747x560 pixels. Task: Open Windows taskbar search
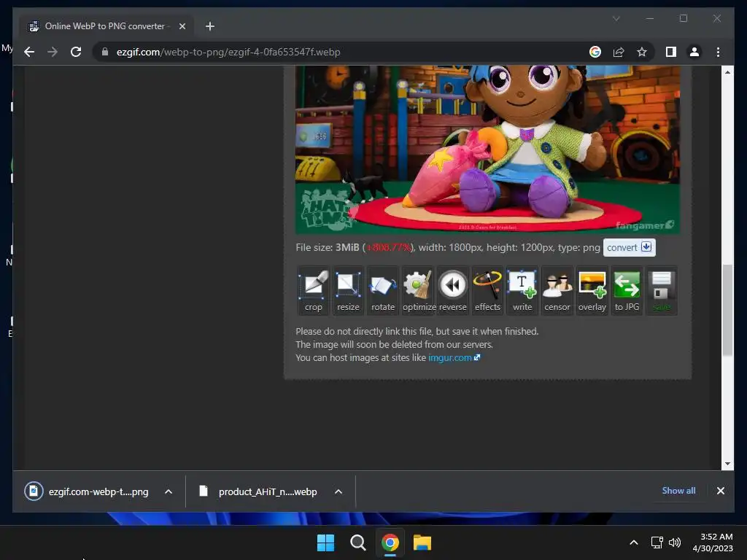(x=357, y=542)
